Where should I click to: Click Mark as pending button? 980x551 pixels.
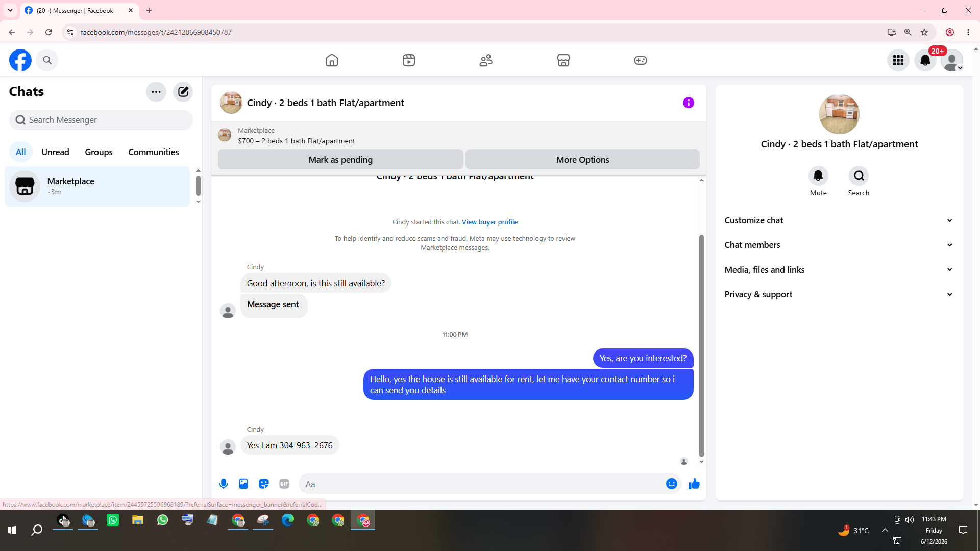[x=340, y=160]
